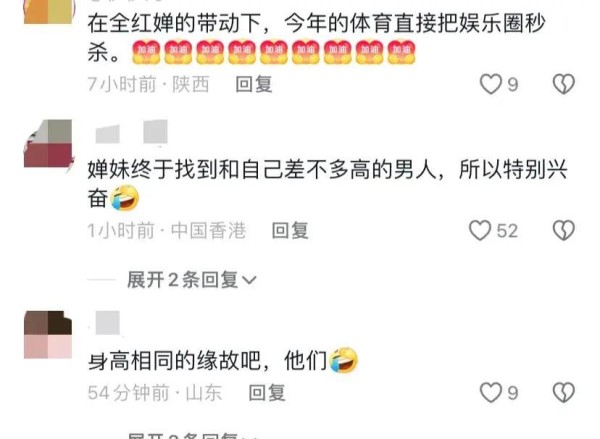Open the orange avatar of the top commenter
This screenshot has width=600, height=439.
(48, 12)
